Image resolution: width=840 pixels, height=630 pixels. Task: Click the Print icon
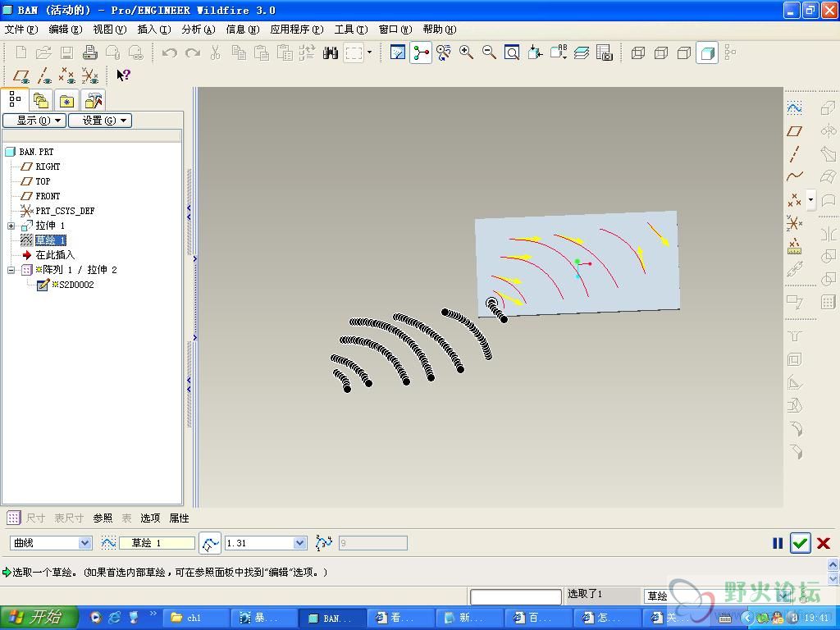pyautogui.click(x=89, y=52)
